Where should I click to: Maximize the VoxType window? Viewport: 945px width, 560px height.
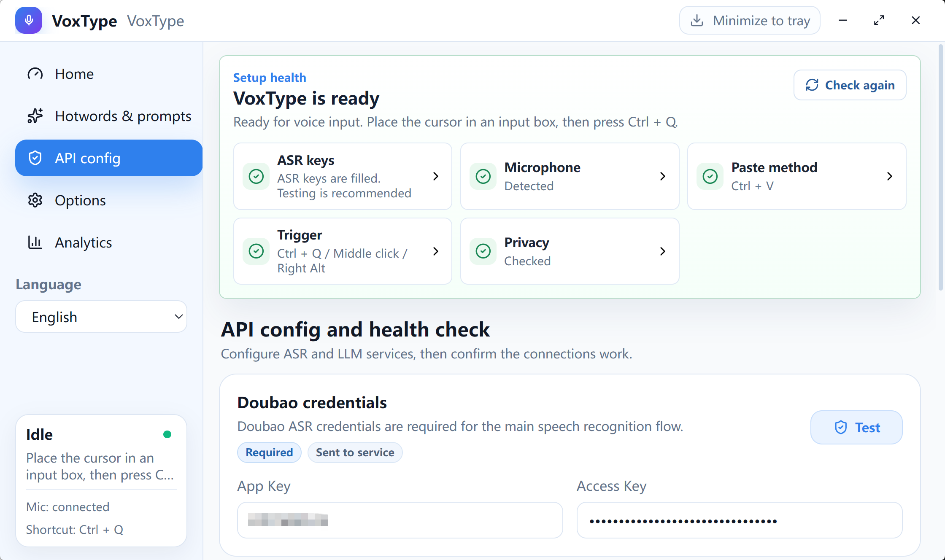[x=879, y=20]
